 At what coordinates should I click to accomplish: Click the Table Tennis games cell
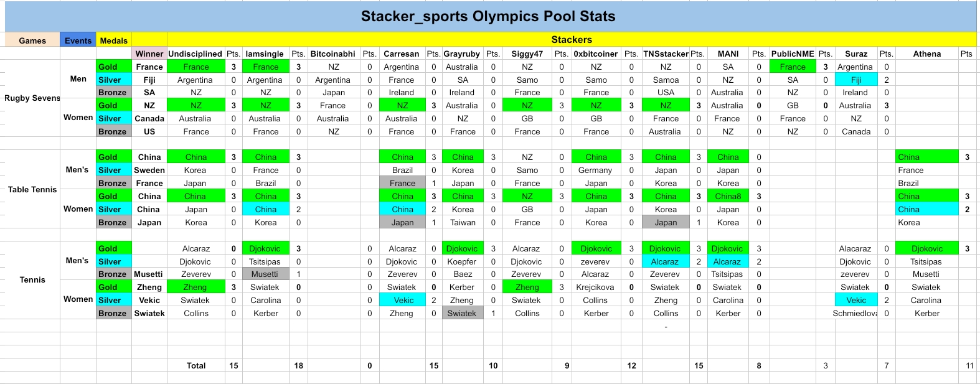[x=32, y=189]
